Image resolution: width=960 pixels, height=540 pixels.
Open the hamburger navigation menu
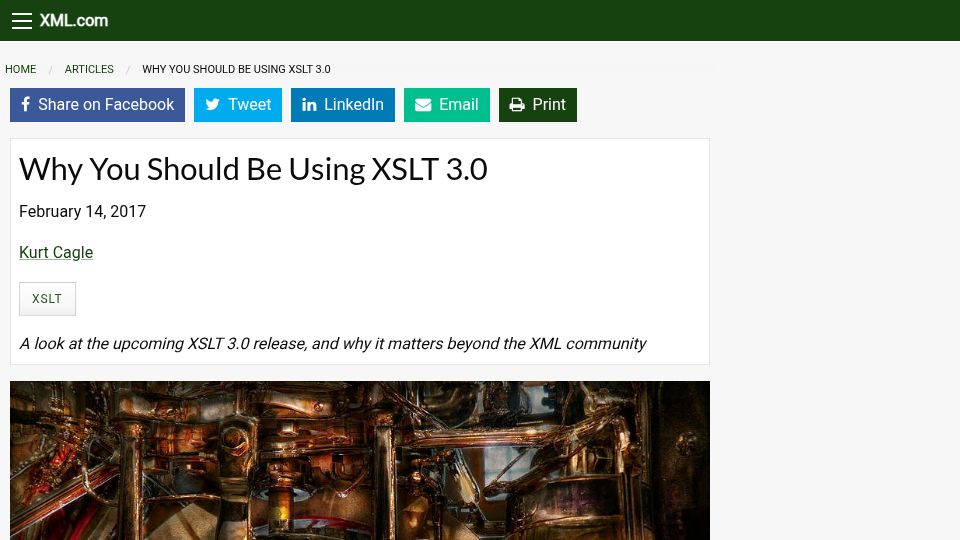[22, 21]
